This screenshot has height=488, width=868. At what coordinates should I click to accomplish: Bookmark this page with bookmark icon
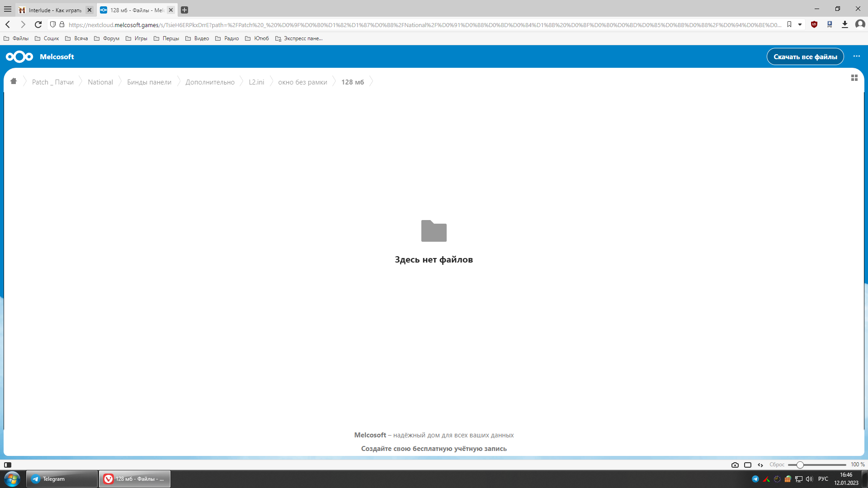[x=789, y=24]
